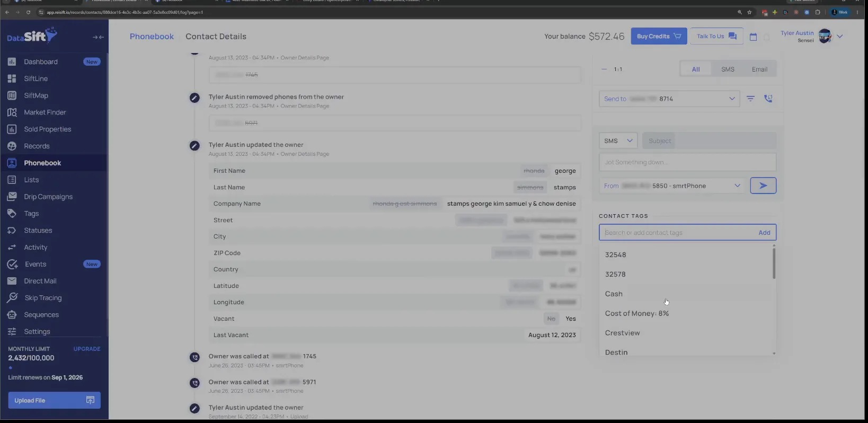868x423 pixels.
Task: Click the Buy Credits button
Action: click(x=659, y=36)
